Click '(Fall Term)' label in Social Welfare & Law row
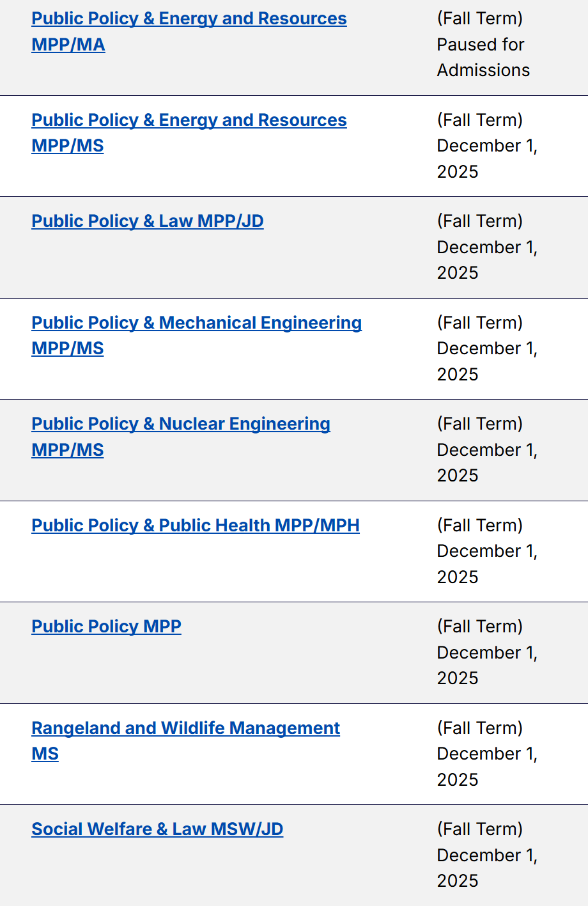 [x=479, y=829]
